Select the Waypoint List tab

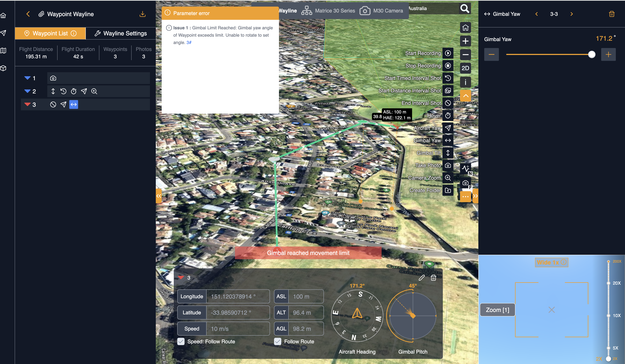pyautogui.click(x=50, y=34)
